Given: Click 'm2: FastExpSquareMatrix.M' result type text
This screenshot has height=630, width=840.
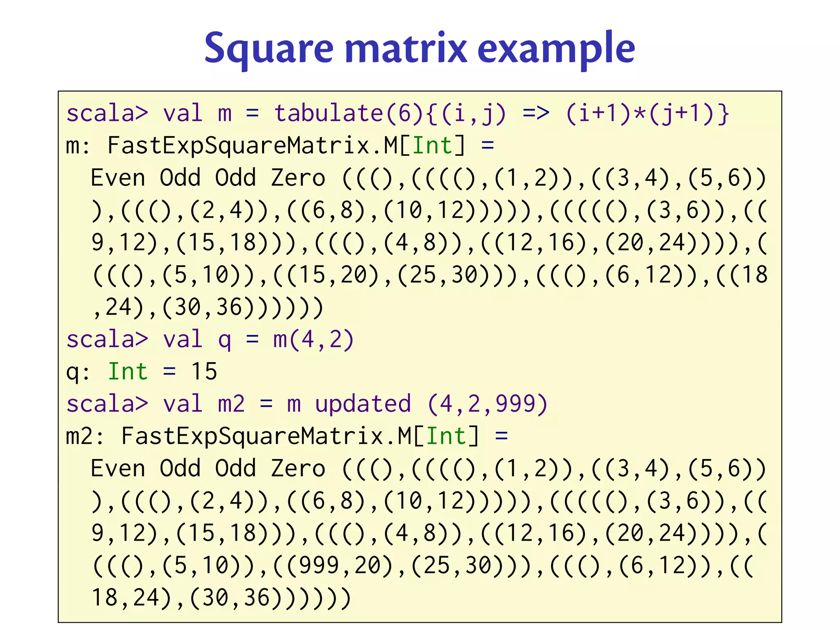Looking at the screenshot, I should 239,436.
